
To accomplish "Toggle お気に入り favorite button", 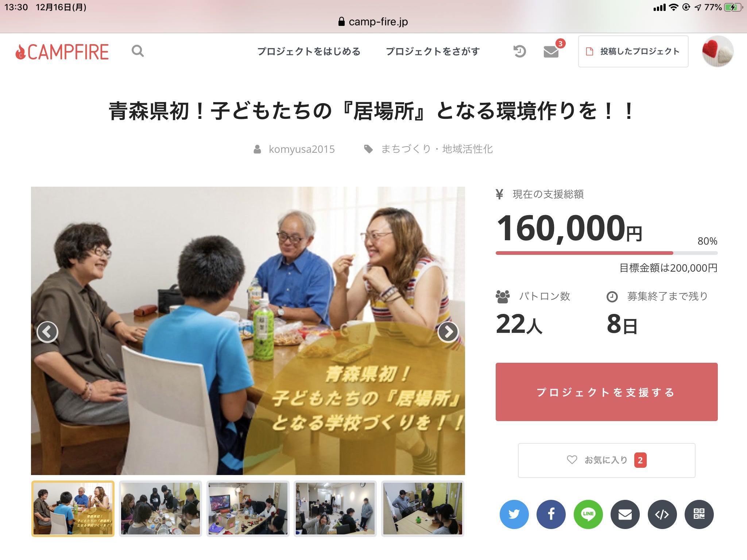I will (x=607, y=460).
